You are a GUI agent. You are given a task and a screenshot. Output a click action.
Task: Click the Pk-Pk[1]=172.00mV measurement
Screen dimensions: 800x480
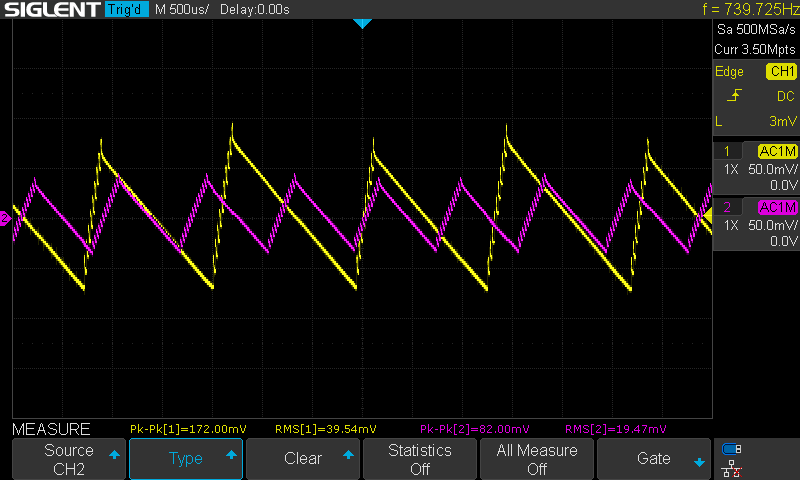click(x=188, y=429)
